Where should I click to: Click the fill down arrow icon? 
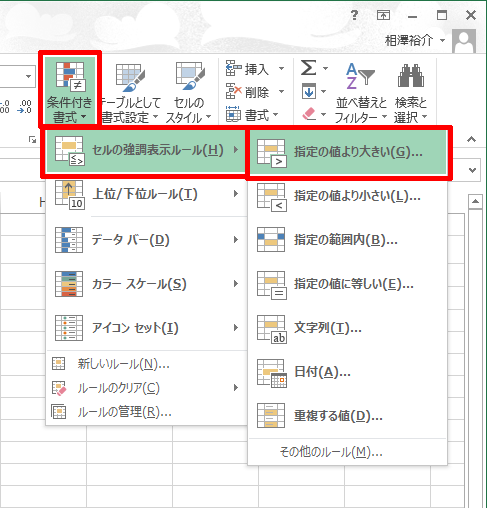pos(309,91)
